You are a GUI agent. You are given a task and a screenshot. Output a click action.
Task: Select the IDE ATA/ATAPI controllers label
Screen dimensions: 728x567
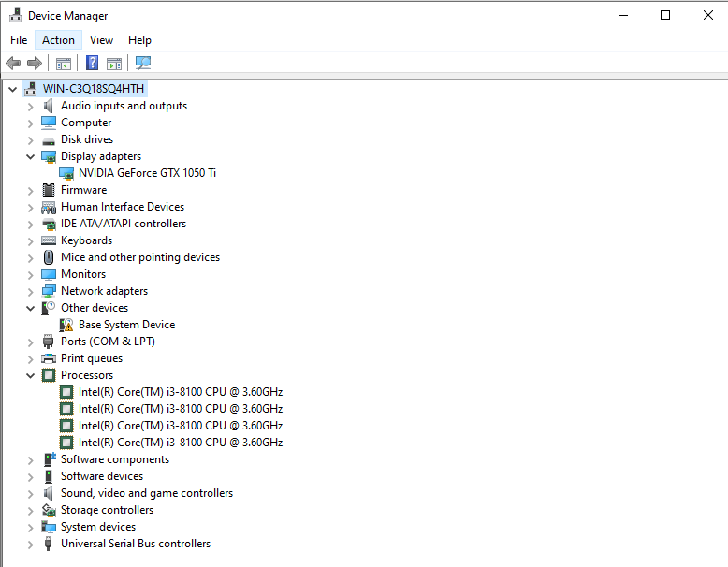[x=123, y=224]
